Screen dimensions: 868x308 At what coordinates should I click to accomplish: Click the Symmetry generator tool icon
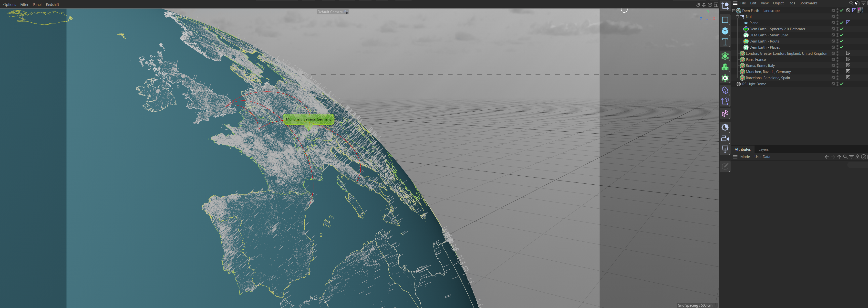click(x=725, y=113)
